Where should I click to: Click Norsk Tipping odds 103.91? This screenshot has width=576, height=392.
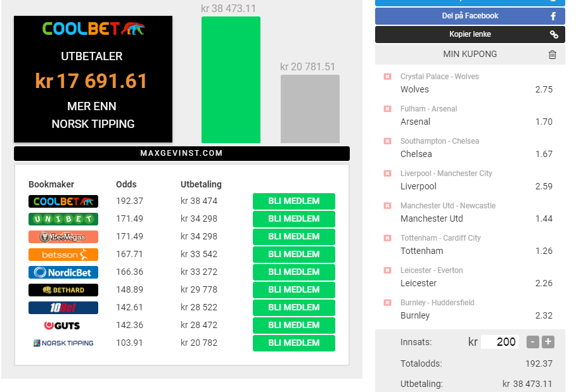pos(129,343)
